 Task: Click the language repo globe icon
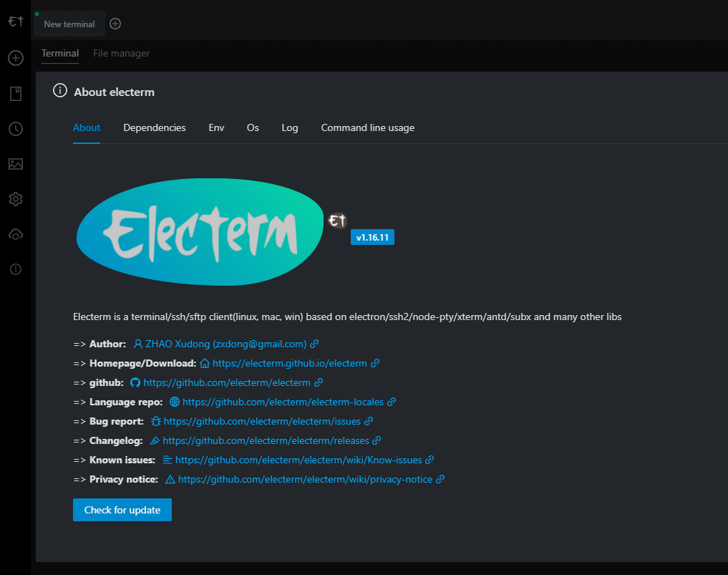175,402
